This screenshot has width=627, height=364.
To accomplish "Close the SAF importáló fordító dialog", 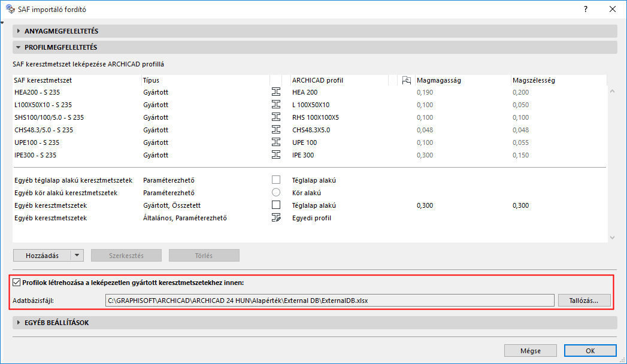I will tap(612, 9).
